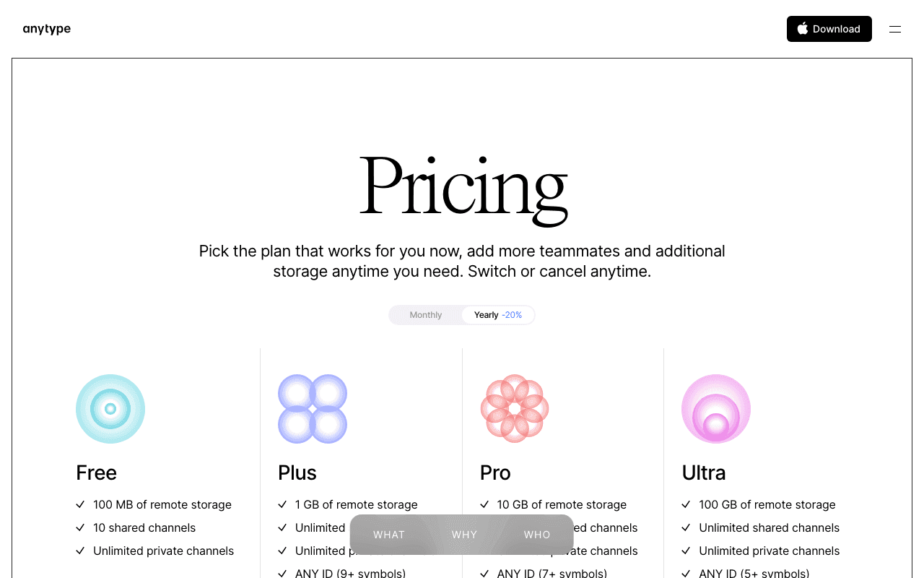The height and width of the screenshot is (578, 924).
Task: Open the WHO section tab
Action: pyautogui.click(x=537, y=535)
